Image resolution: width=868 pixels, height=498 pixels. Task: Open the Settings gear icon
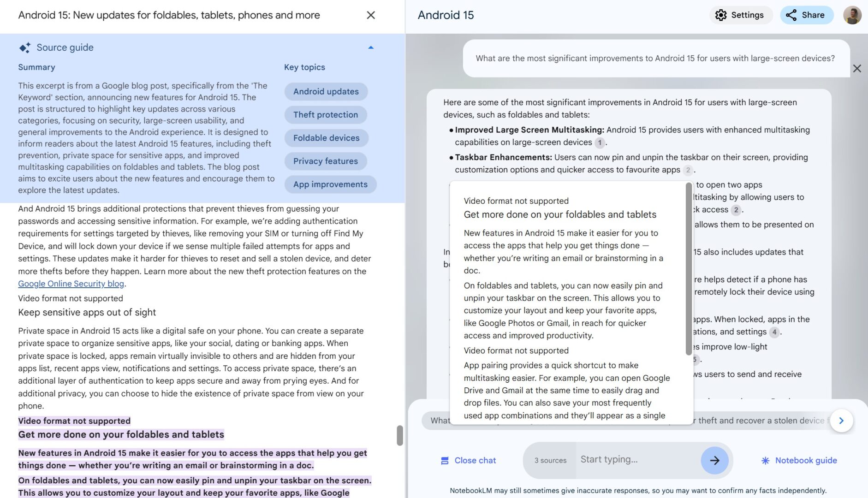(720, 15)
